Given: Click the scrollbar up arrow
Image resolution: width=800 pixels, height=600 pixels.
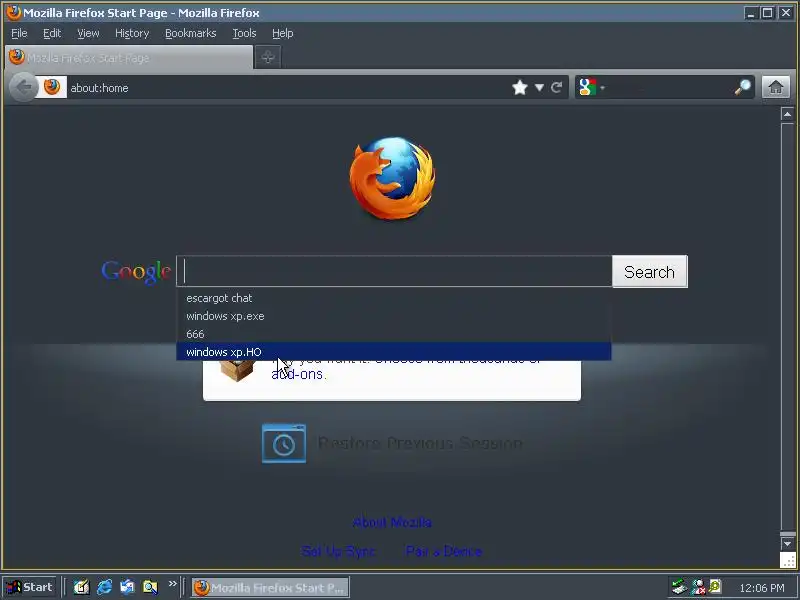Looking at the screenshot, I should (x=787, y=114).
